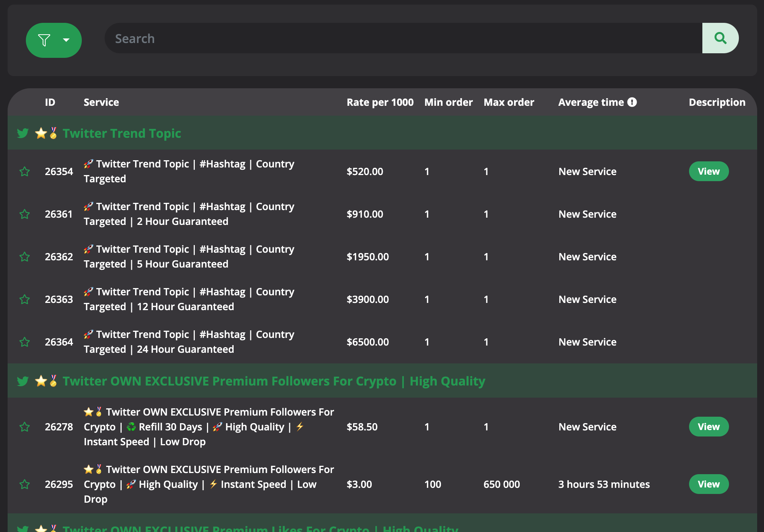764x532 pixels.
Task: Click the Average time info icon
Action: (x=632, y=102)
